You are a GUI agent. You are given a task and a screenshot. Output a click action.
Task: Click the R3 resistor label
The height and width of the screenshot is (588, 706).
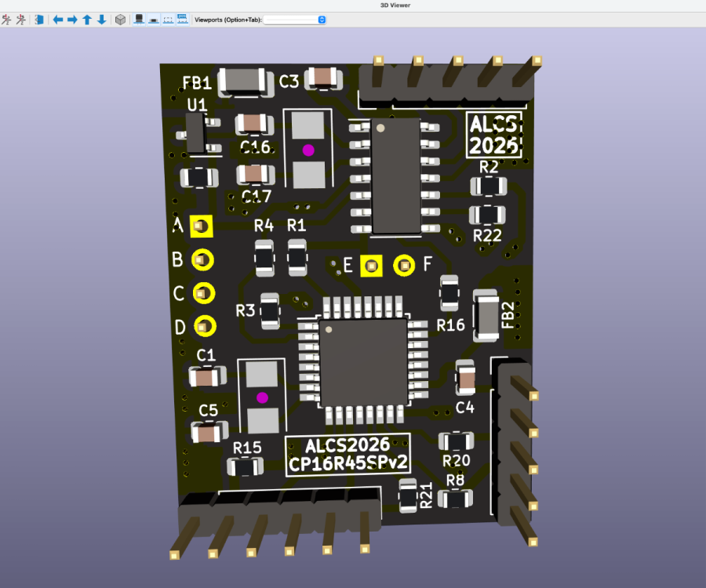pos(246,310)
